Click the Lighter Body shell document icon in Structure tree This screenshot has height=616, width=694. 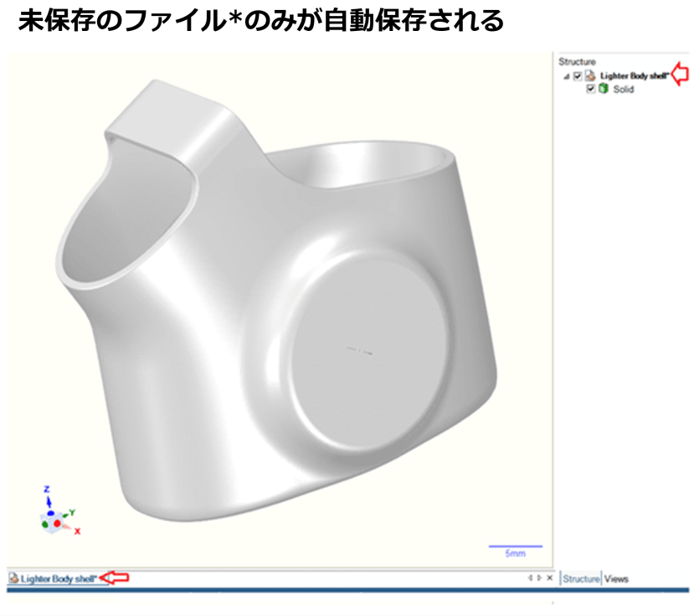coord(590,75)
